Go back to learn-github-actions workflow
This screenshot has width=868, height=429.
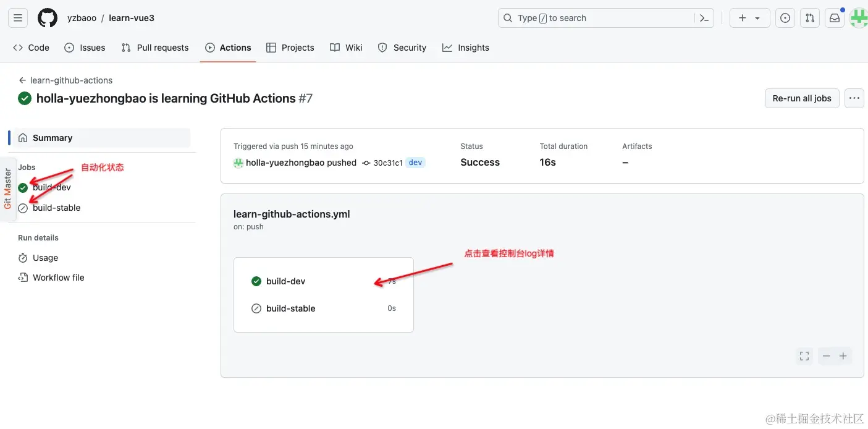pos(65,80)
